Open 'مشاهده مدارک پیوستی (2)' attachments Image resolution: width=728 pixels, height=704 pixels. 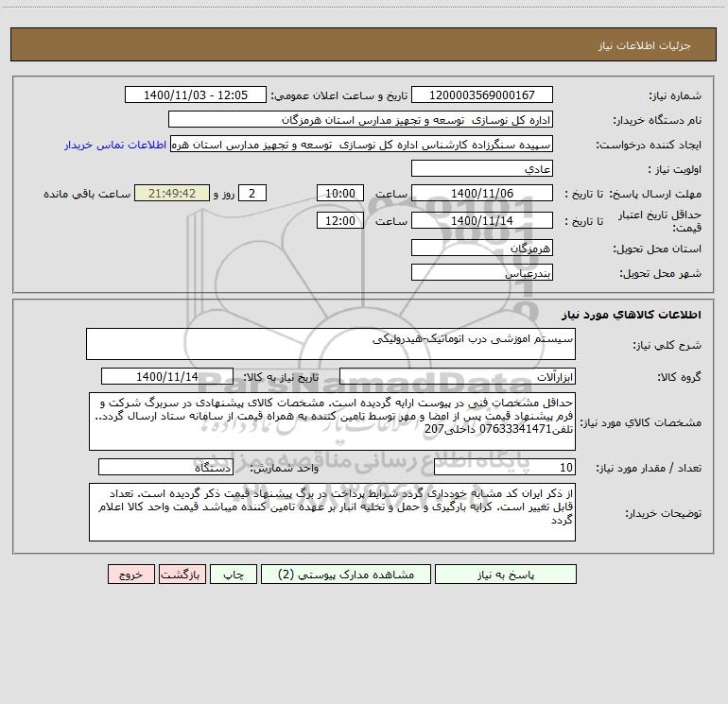pos(346,574)
